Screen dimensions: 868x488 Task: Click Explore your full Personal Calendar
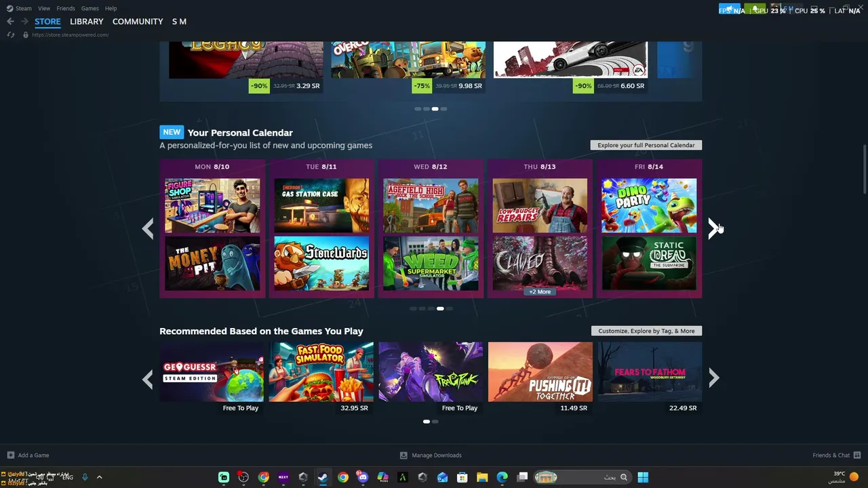tap(646, 145)
